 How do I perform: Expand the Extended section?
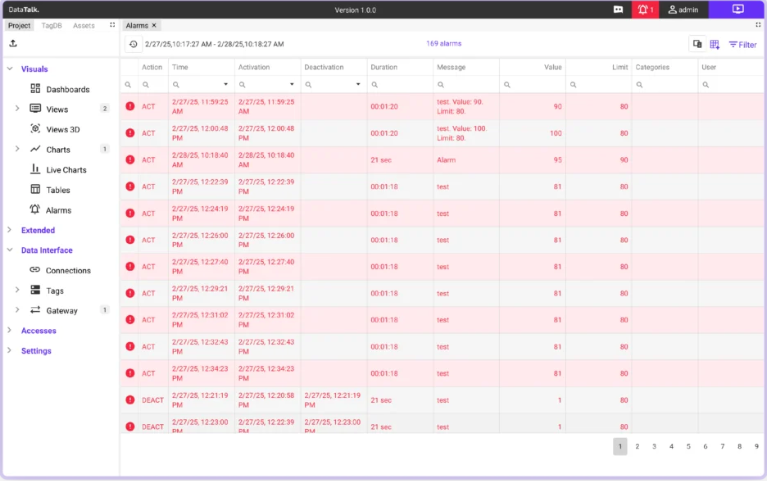click(x=9, y=229)
